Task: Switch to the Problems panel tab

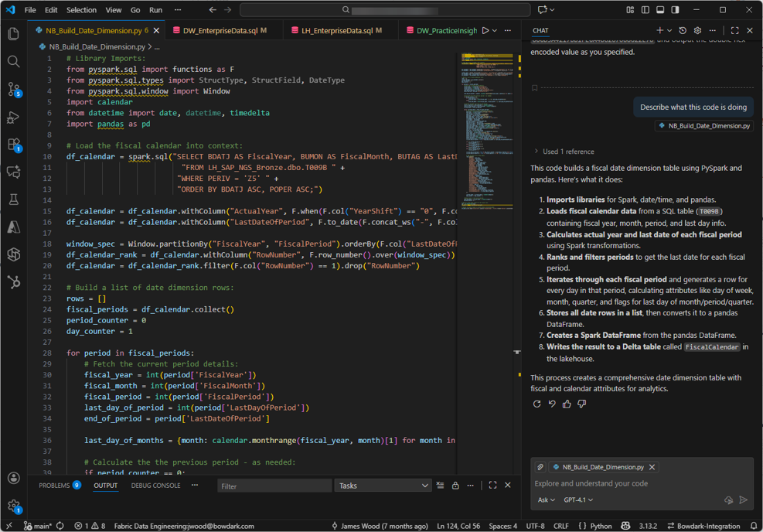Action: [54, 486]
